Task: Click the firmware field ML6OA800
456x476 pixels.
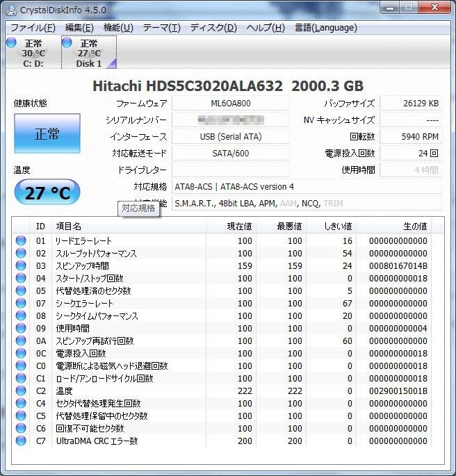Action: pos(231,104)
